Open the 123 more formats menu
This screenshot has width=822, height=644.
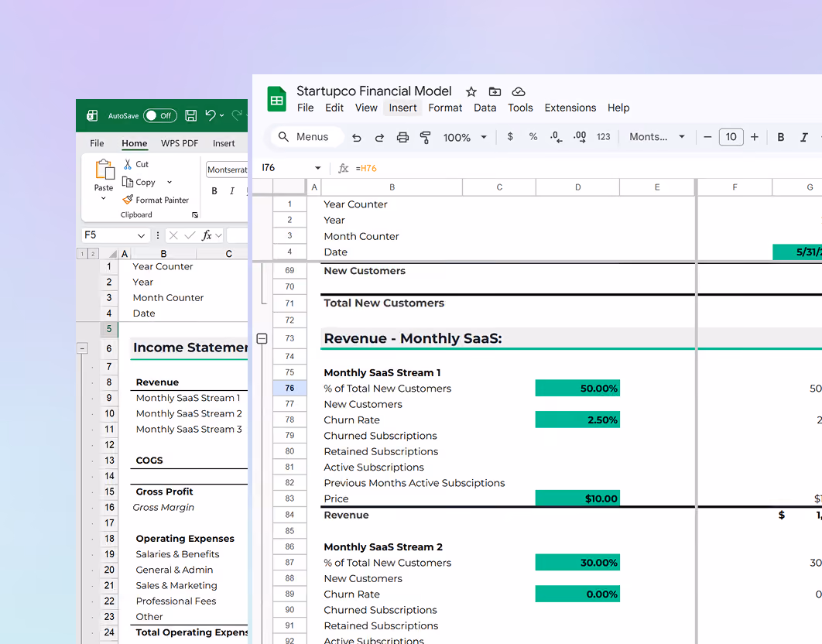604,137
